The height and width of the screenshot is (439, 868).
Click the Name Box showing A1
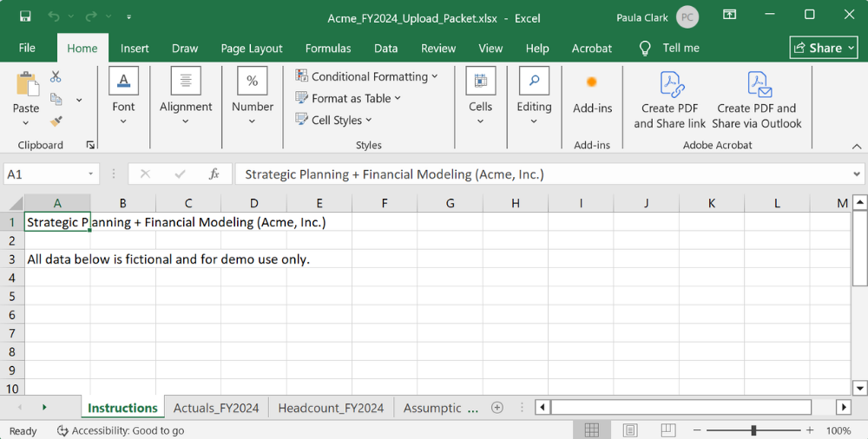tap(44, 174)
